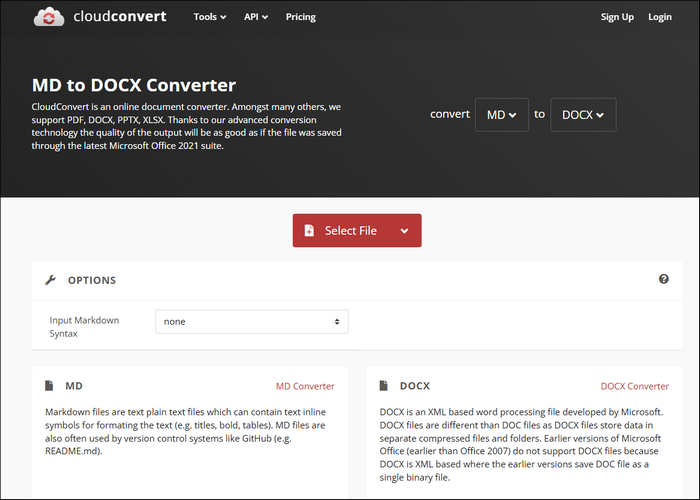
Task: Click the CloudConvert intro description paragraph
Action: click(187, 126)
